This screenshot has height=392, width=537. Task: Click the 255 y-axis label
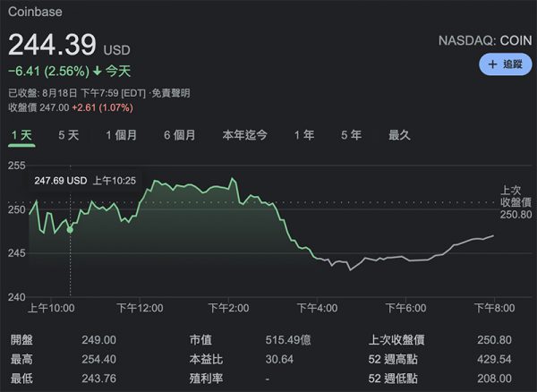point(17,166)
